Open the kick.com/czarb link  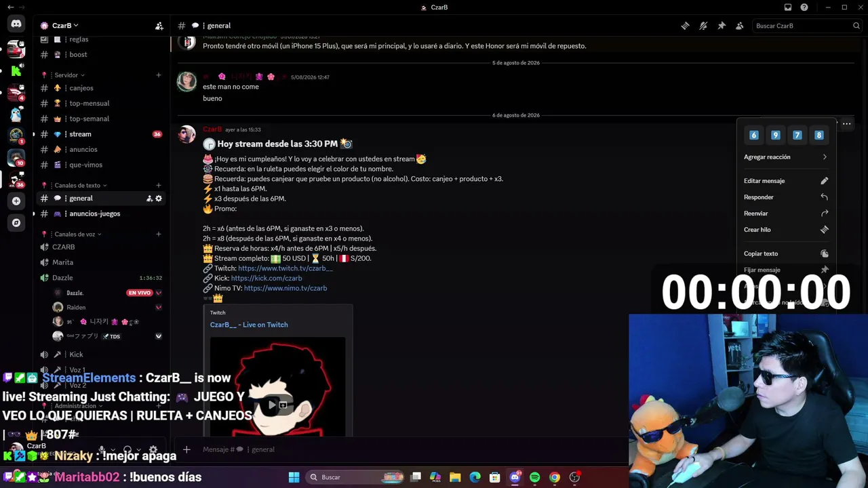coord(267,279)
